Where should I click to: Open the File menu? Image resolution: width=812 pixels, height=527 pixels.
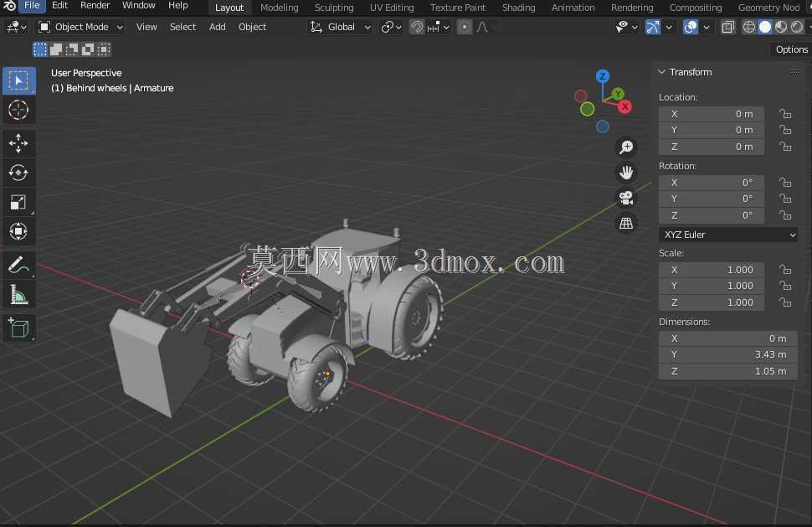tap(32, 6)
